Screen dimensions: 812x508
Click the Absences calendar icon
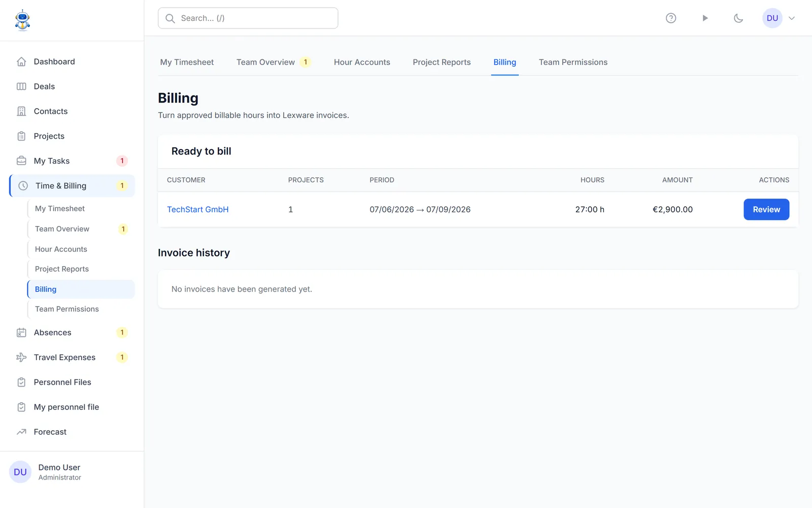[x=21, y=333]
